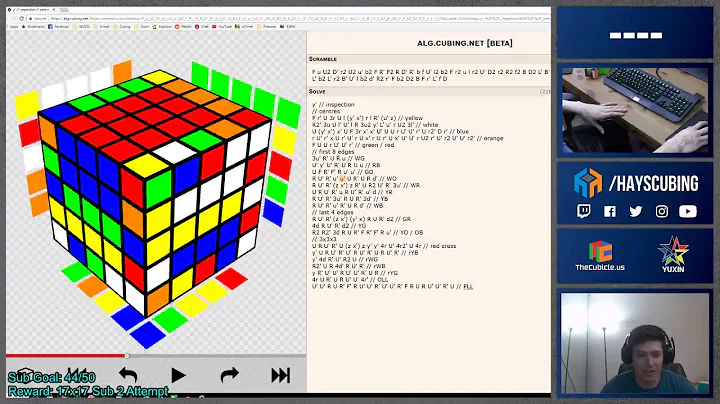Click the line ending "// rWB"
720x404 pixels.
(349, 266)
